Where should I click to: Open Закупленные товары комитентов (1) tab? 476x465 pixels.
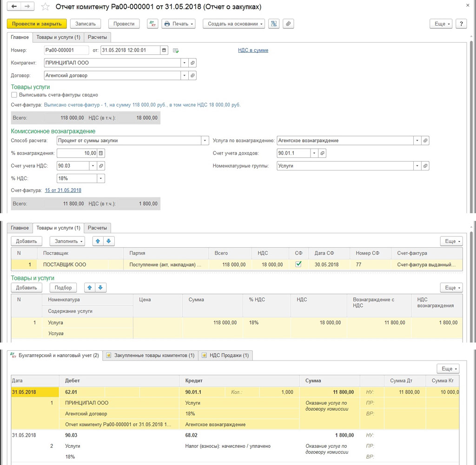point(151,355)
